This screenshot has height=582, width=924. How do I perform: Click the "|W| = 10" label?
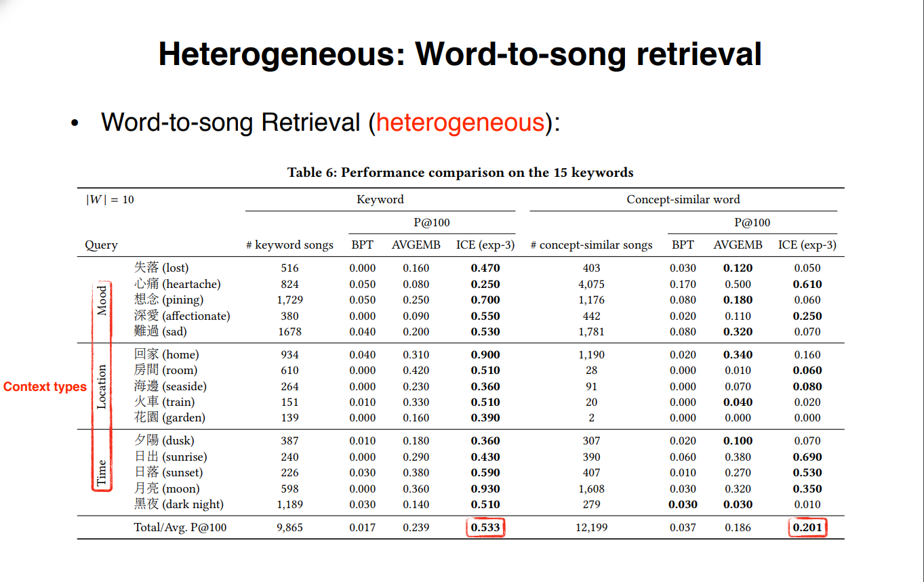click(x=109, y=200)
